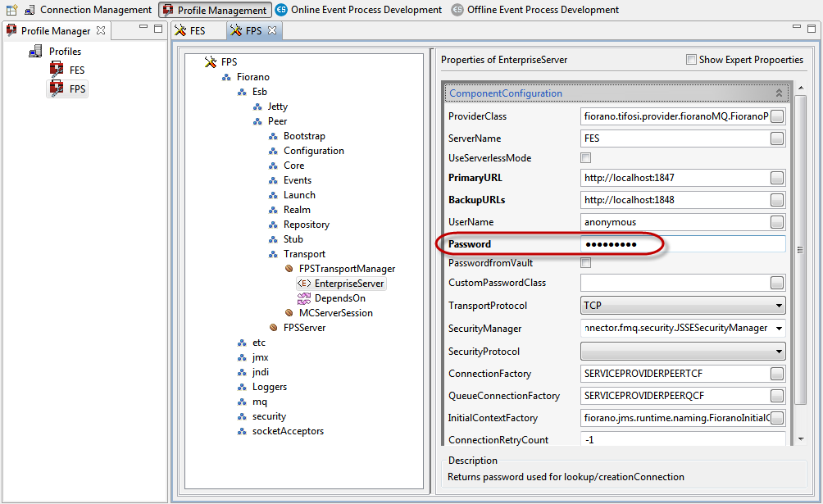Click the FES profile icon in Profiles
The height and width of the screenshot is (504, 823).
57,70
